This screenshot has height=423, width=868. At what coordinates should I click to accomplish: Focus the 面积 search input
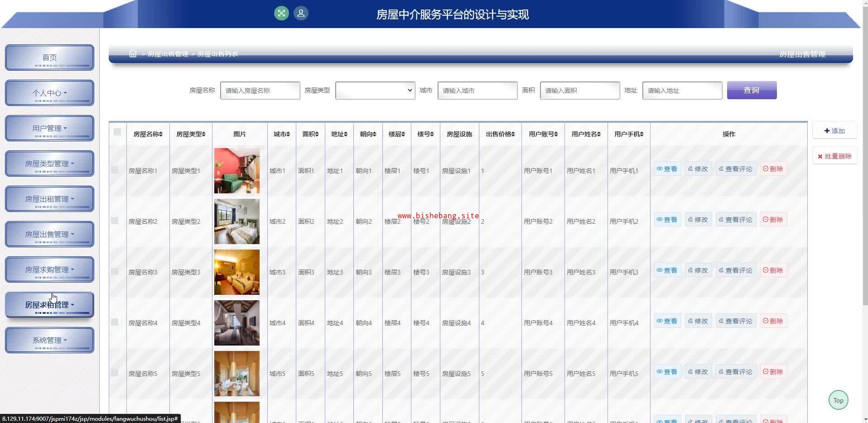[x=580, y=90]
